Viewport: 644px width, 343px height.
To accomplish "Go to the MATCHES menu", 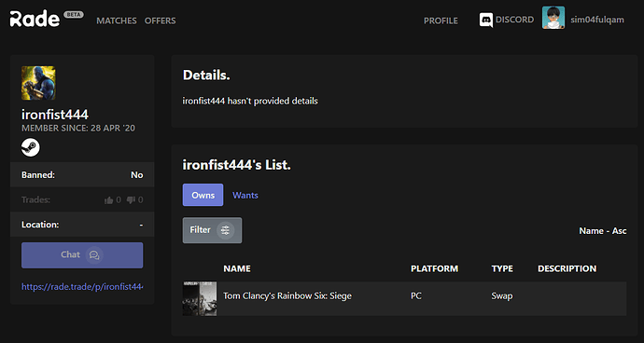I will [x=117, y=21].
